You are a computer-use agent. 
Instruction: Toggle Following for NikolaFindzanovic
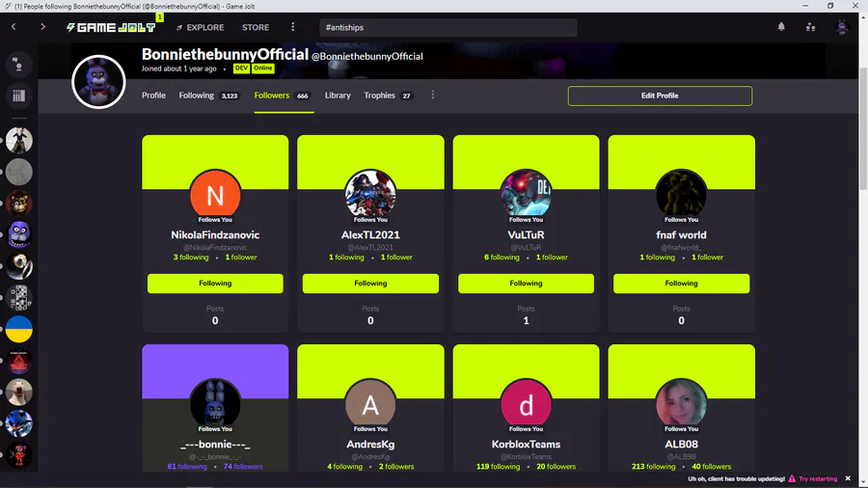tap(215, 284)
